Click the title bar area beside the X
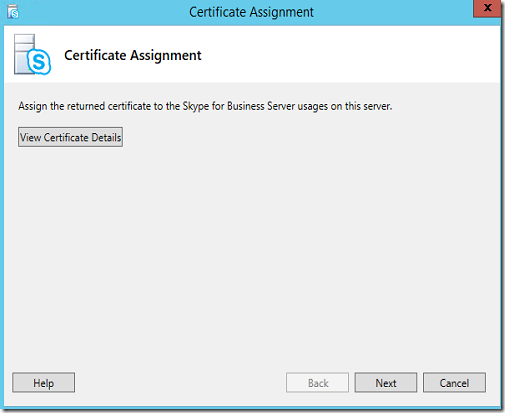 point(393,12)
